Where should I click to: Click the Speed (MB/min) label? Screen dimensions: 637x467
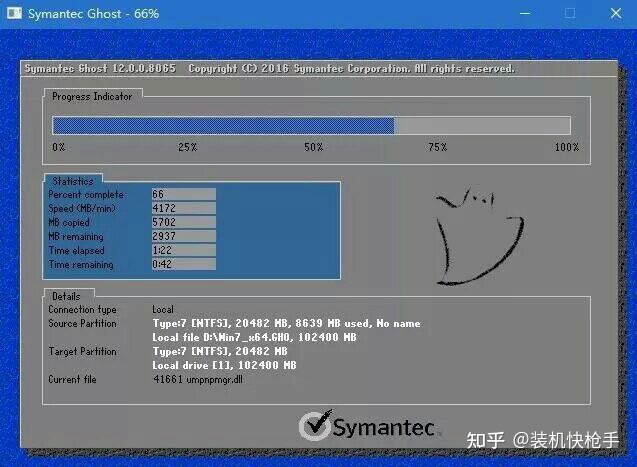click(x=82, y=209)
